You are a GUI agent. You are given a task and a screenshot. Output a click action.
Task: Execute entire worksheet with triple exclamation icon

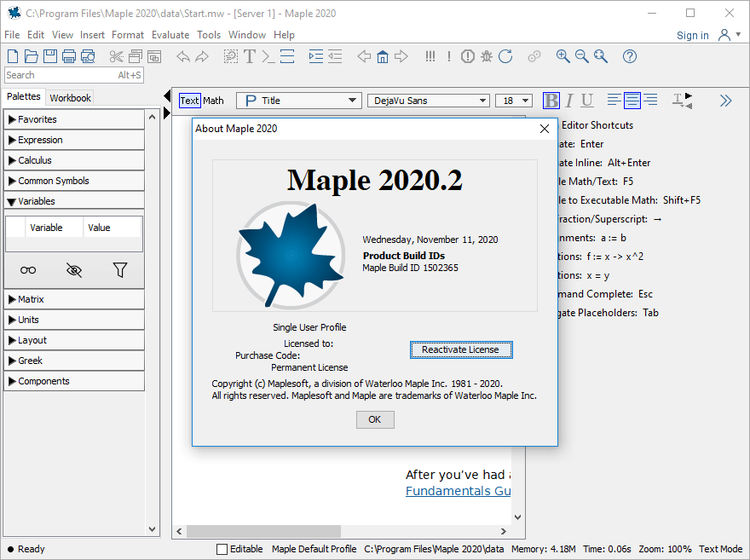point(430,56)
